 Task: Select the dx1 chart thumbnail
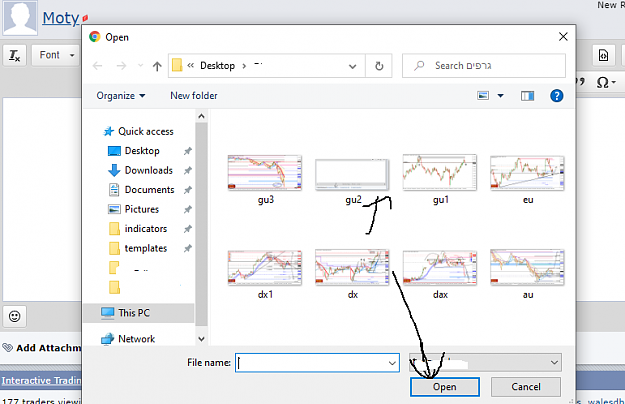tap(265, 268)
